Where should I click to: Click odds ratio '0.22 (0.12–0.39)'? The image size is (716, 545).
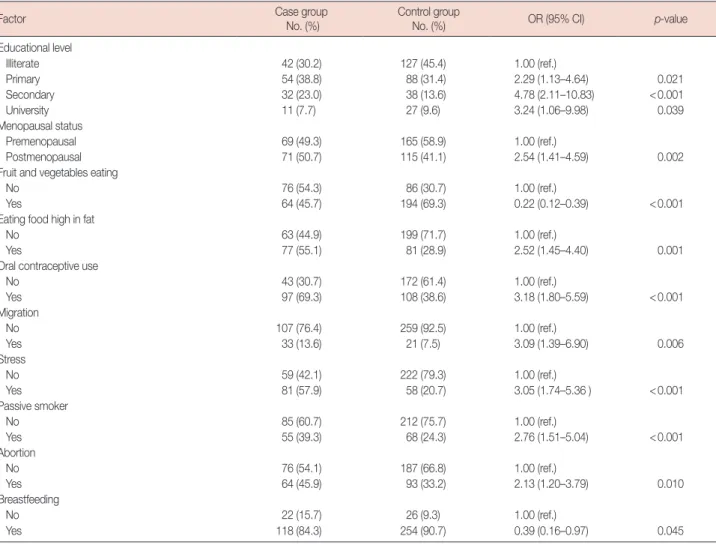551,204
